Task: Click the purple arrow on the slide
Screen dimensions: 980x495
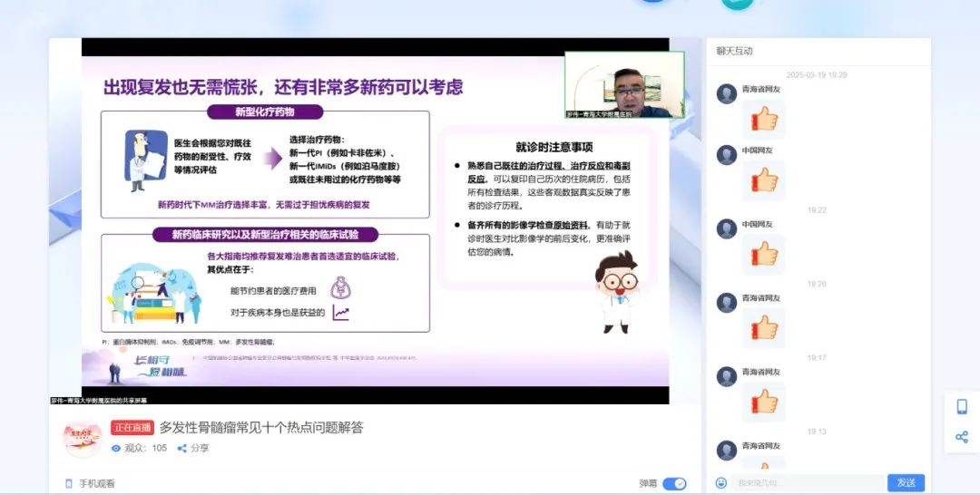Action: pyautogui.click(x=272, y=159)
